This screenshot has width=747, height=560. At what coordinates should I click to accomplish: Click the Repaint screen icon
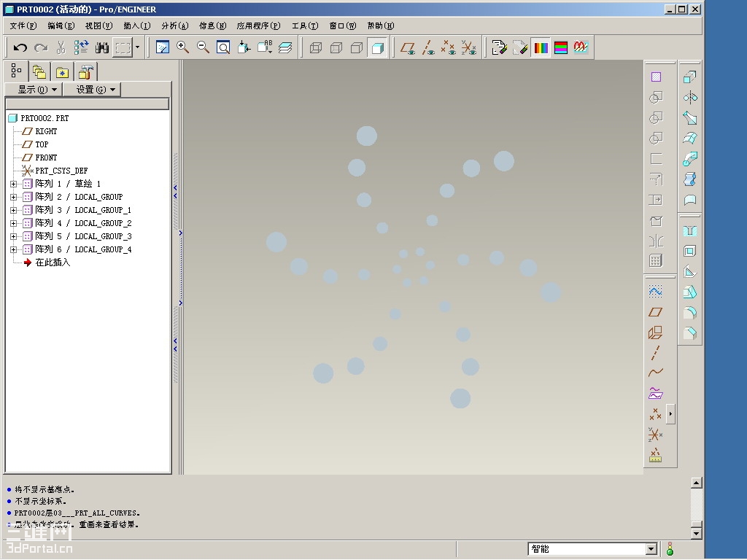[x=163, y=47]
